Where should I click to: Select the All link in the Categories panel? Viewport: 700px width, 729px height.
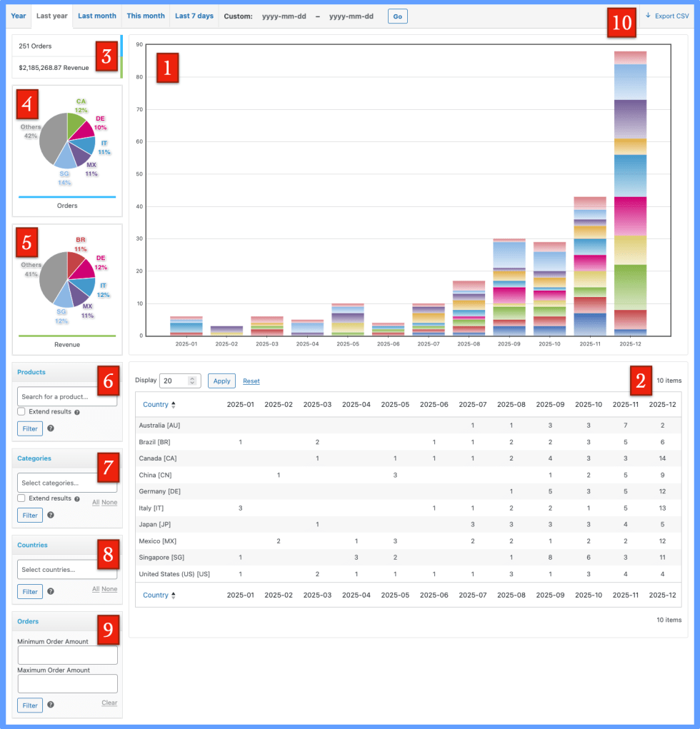click(x=95, y=502)
